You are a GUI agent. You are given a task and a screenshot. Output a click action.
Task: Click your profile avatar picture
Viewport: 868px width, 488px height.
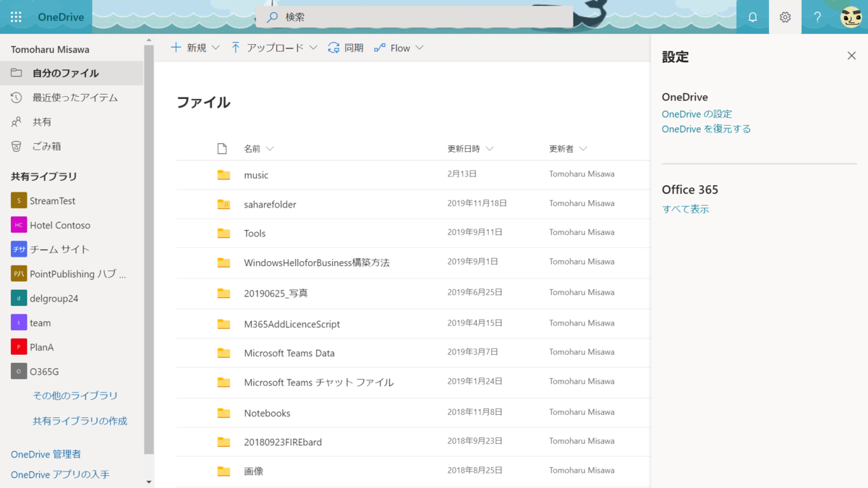(851, 16)
